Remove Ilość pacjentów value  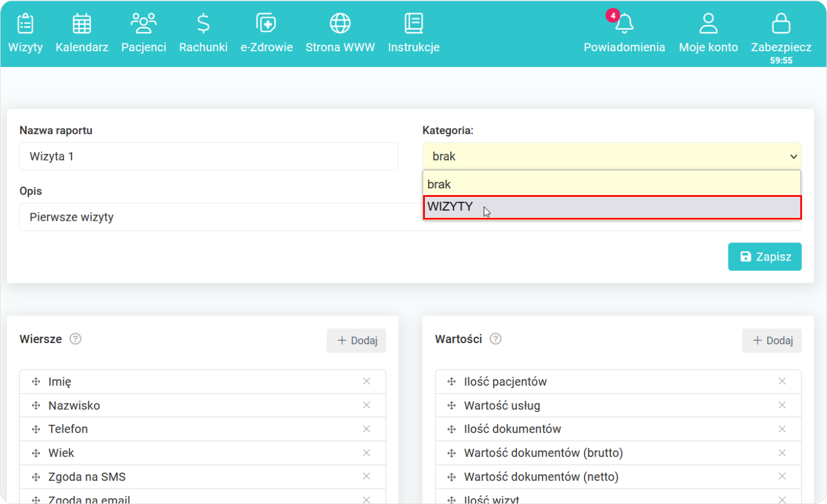782,381
